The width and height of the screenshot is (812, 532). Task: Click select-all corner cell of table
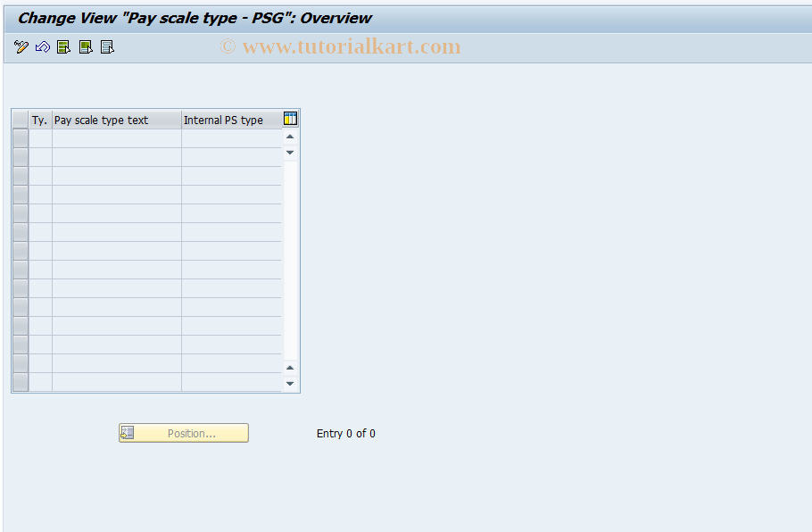21,120
